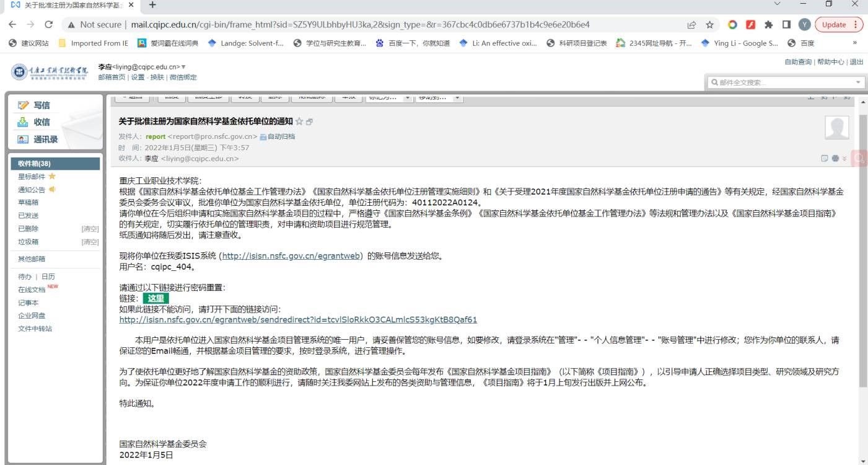Expand the mail search options dropdown arrow
This screenshot has width=868, height=465.
859,82
